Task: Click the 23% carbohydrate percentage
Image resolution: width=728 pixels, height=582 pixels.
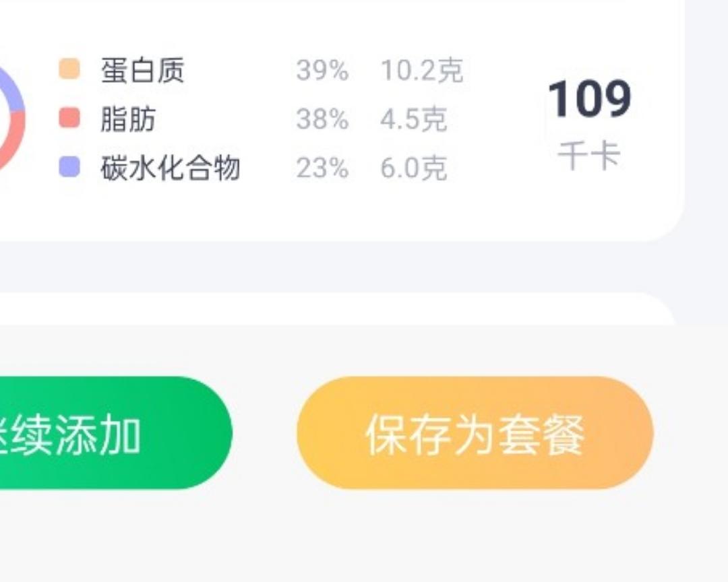Action: point(322,168)
